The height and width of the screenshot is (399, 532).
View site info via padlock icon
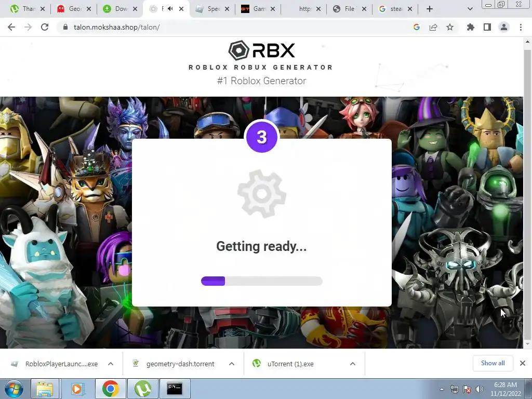pos(65,27)
